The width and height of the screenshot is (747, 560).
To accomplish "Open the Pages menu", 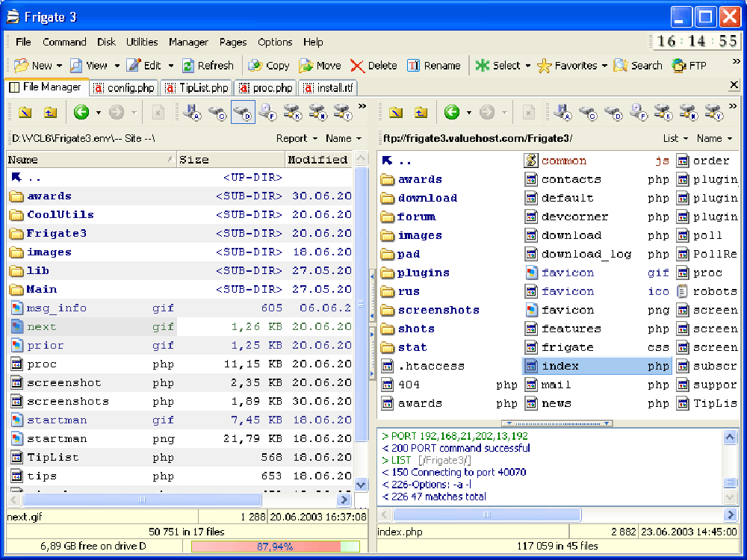I will click(233, 42).
